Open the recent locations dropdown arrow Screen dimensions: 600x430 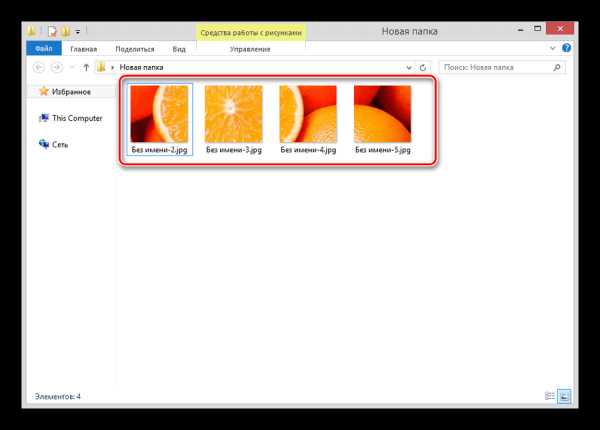coord(72,68)
